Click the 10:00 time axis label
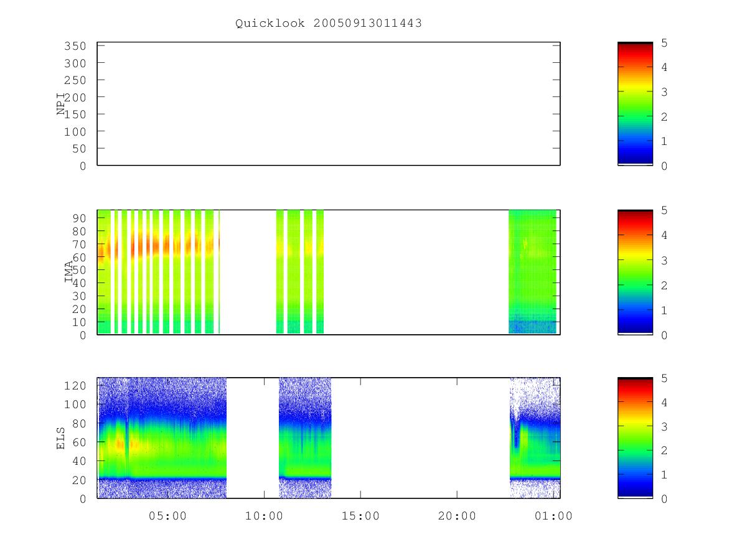Screen dimensions: 747x560 264,516
